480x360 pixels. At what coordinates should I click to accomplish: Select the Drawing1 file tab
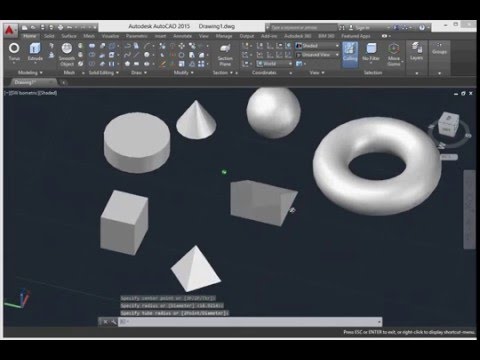pos(33,82)
